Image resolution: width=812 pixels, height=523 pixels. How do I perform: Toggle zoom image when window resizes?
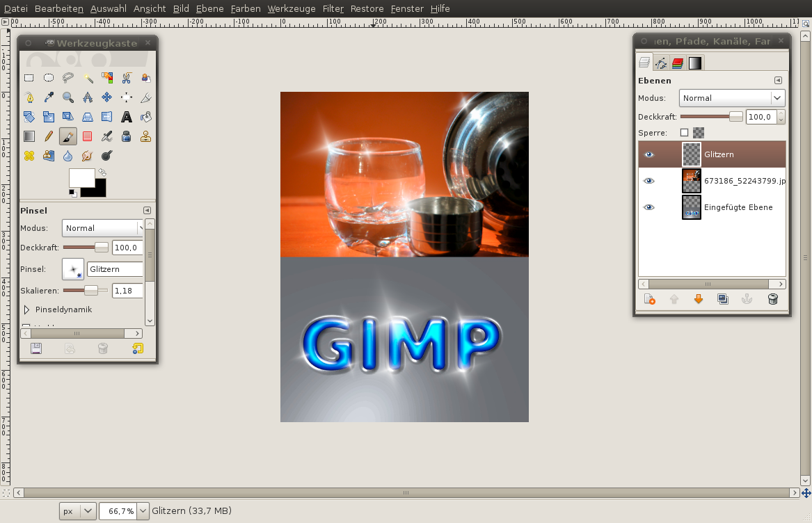(x=806, y=24)
